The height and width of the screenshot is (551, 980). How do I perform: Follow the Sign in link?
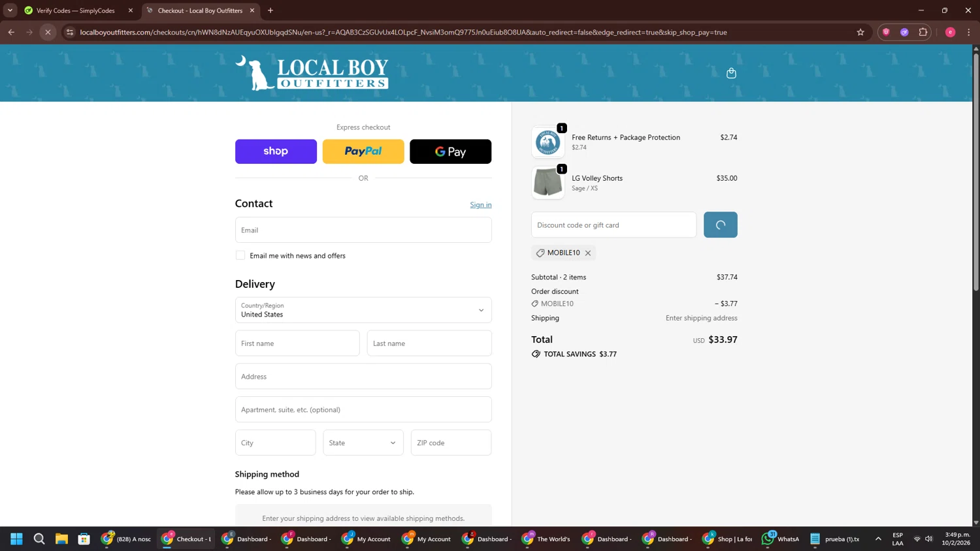point(480,205)
